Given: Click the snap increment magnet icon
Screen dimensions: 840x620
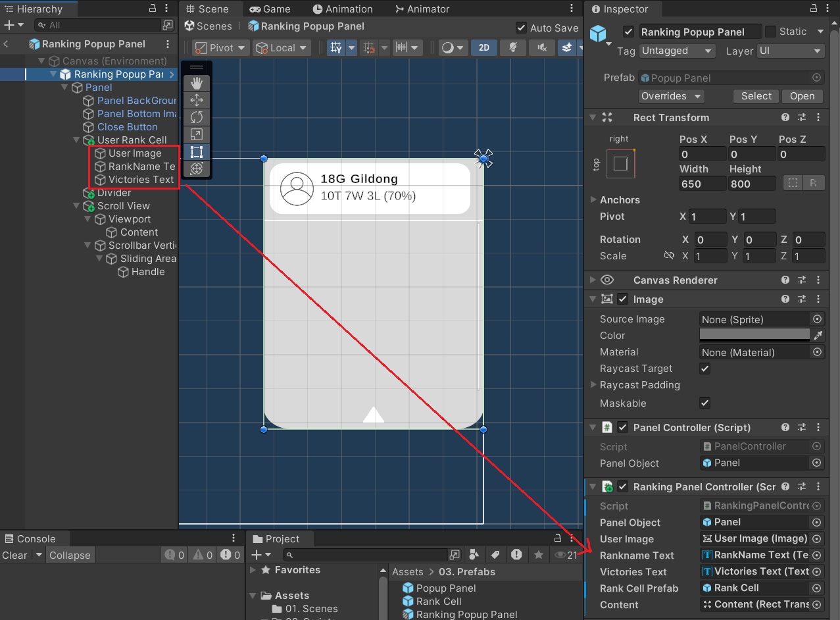Looking at the screenshot, I should pyautogui.click(x=370, y=47).
